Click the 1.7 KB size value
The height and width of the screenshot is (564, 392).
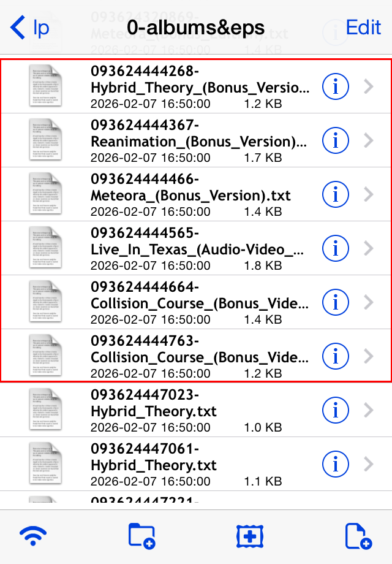pyautogui.click(x=263, y=158)
